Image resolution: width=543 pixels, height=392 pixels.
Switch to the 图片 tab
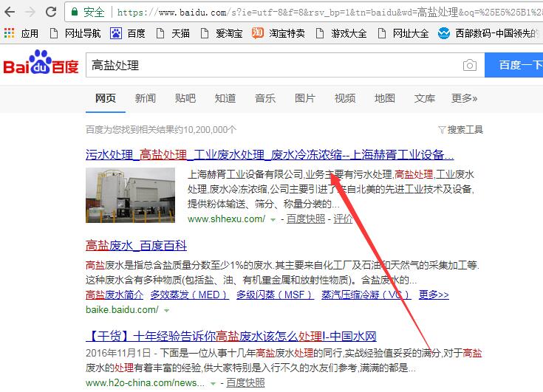point(304,98)
